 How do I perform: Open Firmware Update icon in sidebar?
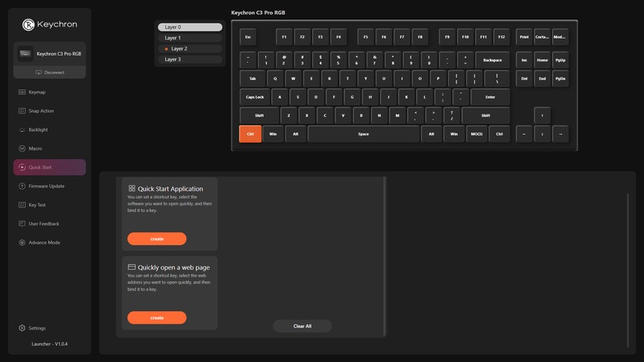[x=22, y=186]
